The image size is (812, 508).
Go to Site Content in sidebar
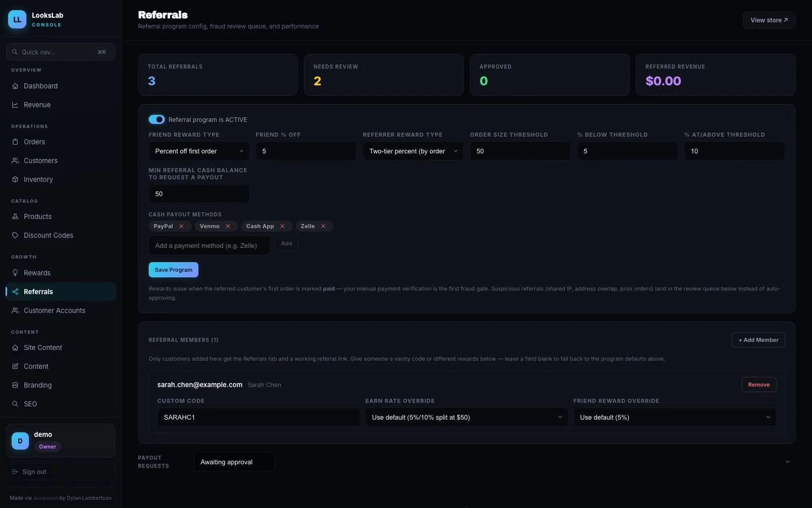(x=61, y=347)
